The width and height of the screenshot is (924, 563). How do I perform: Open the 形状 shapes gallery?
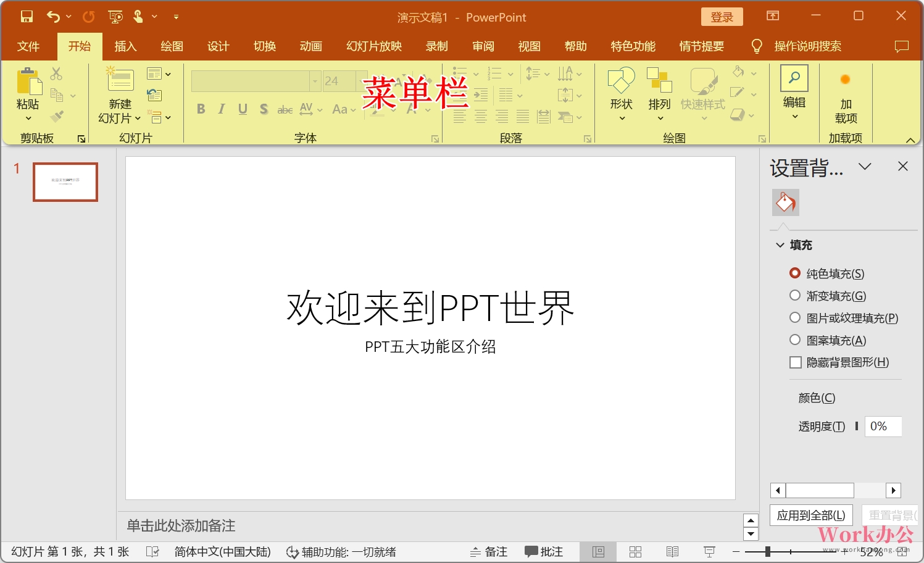pyautogui.click(x=622, y=94)
